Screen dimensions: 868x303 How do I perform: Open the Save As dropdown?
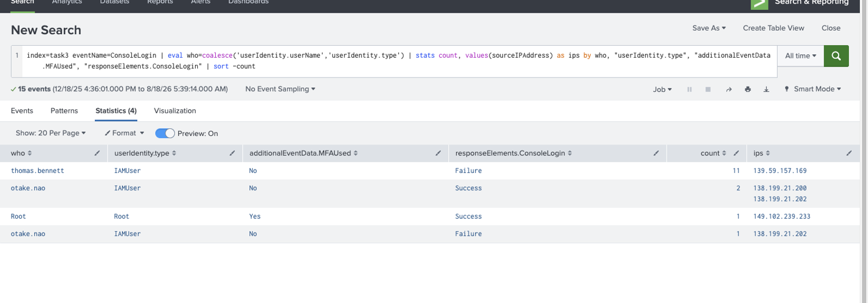click(x=709, y=28)
